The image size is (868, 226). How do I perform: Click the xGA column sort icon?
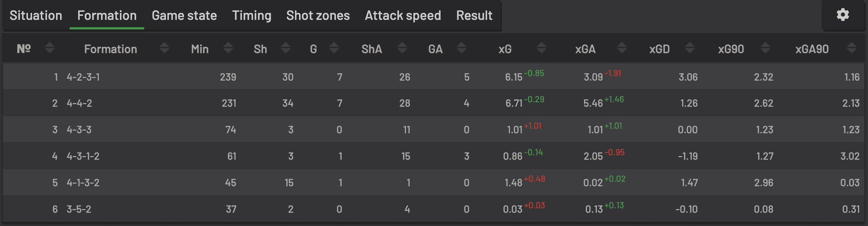(622, 48)
